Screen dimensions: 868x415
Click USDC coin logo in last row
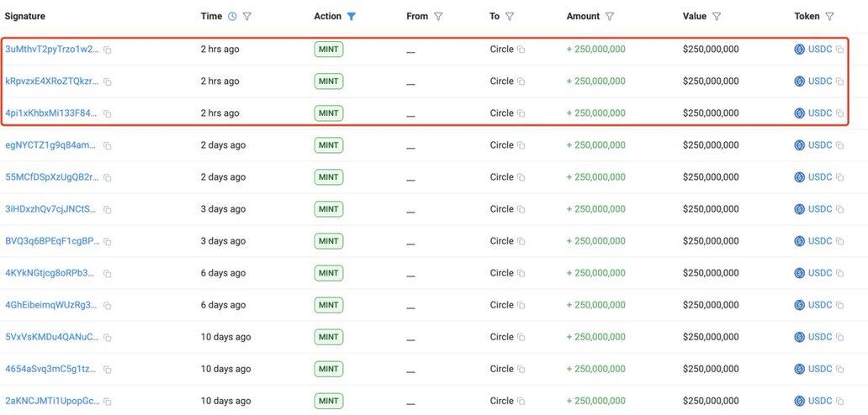coord(800,401)
